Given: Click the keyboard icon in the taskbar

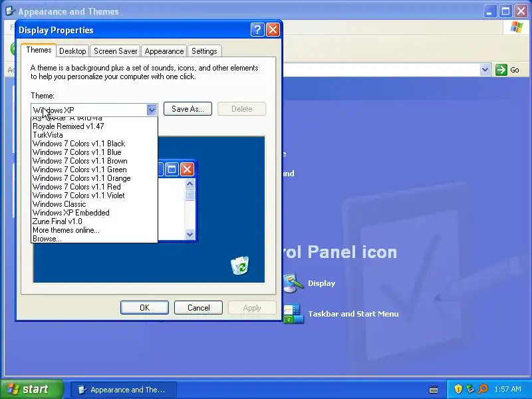Looking at the screenshot, I should click(434, 390).
